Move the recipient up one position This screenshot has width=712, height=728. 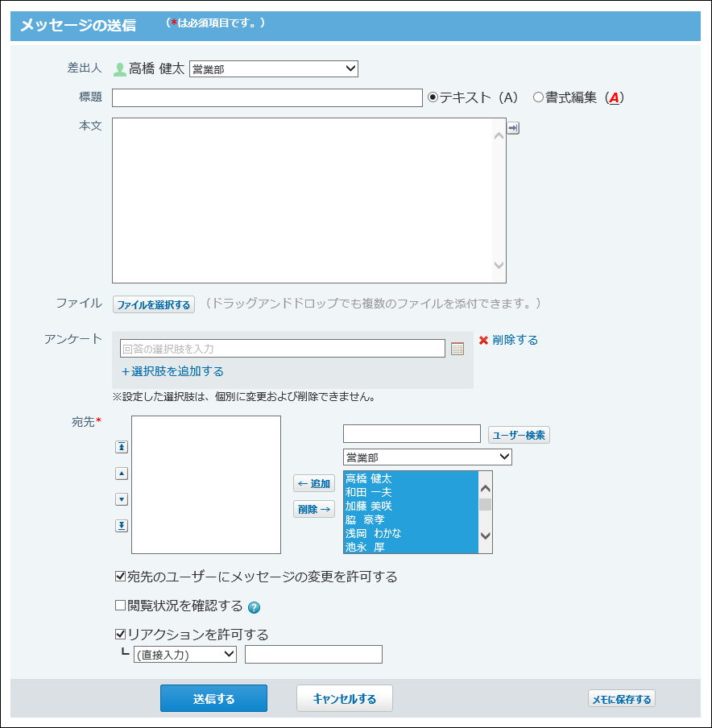(x=122, y=473)
